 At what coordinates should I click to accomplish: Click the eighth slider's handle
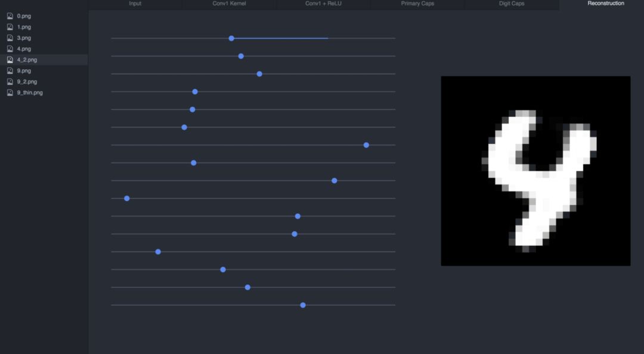[x=193, y=163]
